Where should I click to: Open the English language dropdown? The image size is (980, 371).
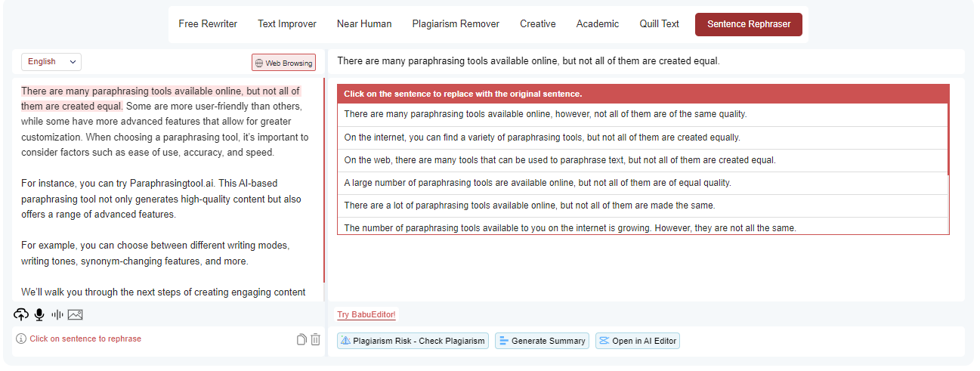(x=51, y=62)
